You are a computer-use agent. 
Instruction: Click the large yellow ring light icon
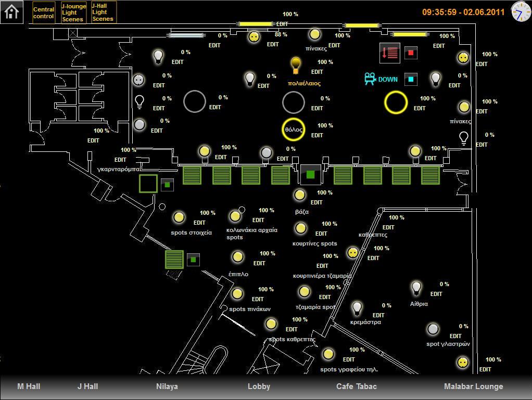[396, 102]
